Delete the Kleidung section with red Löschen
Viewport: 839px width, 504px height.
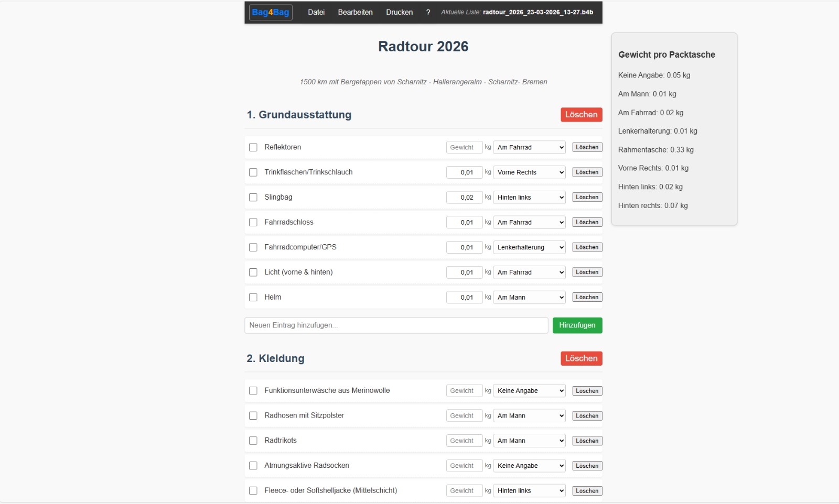pos(581,358)
